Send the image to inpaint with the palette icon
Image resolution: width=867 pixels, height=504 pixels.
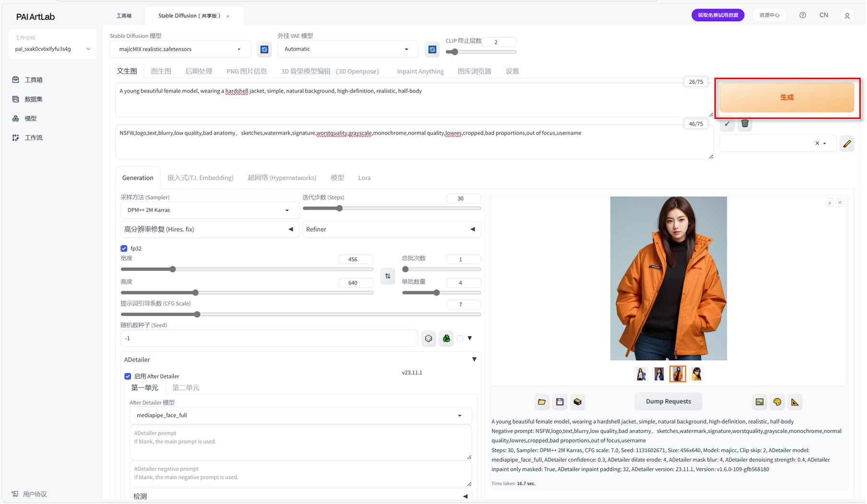[x=777, y=402]
